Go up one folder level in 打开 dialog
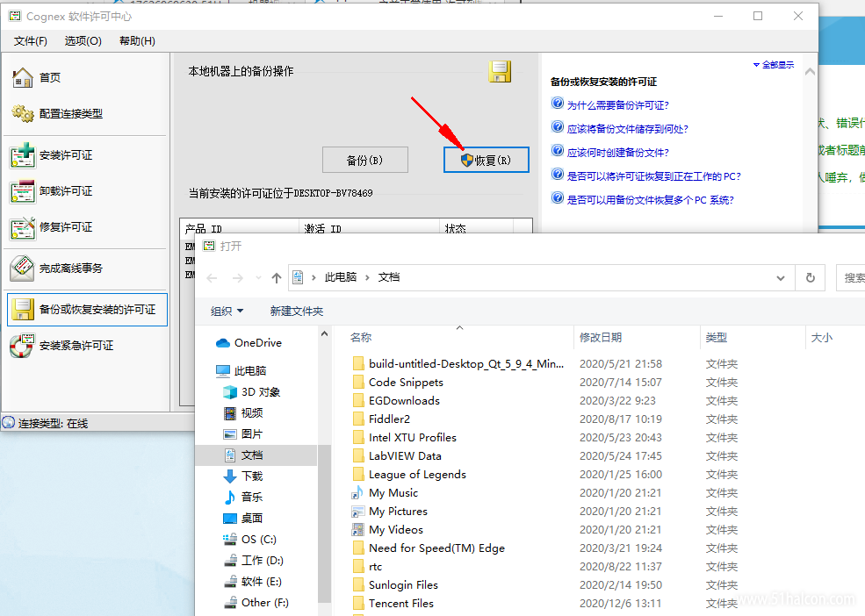Image resolution: width=865 pixels, height=616 pixels. 277,278
